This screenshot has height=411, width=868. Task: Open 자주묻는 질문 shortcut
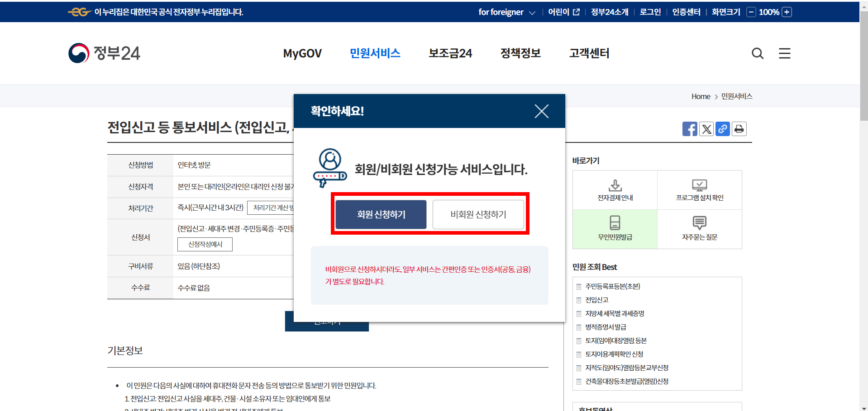coord(699,229)
